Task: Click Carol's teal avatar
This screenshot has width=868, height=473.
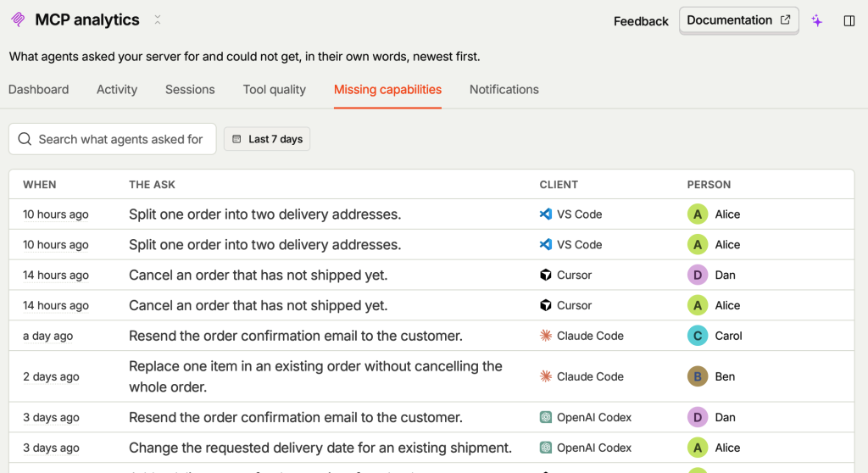Action: click(x=698, y=336)
